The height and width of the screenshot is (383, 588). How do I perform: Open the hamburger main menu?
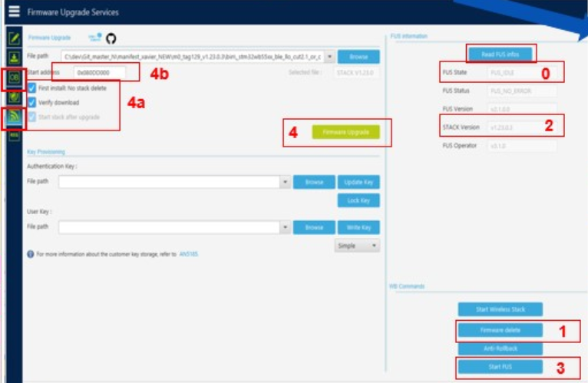[x=14, y=12]
